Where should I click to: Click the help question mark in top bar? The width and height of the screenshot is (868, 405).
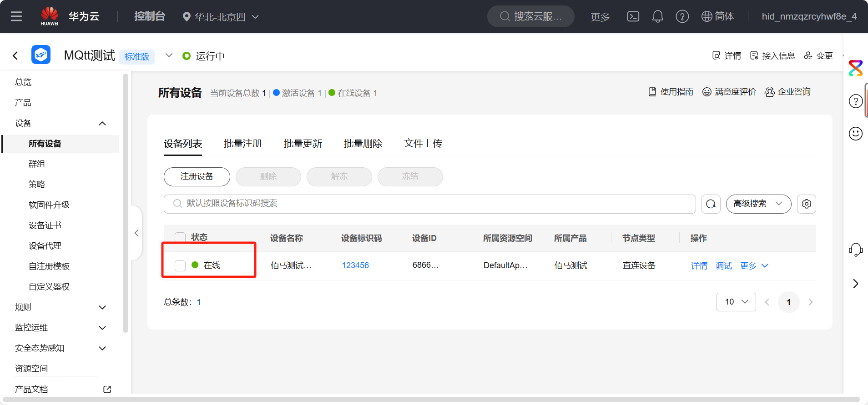[682, 17]
